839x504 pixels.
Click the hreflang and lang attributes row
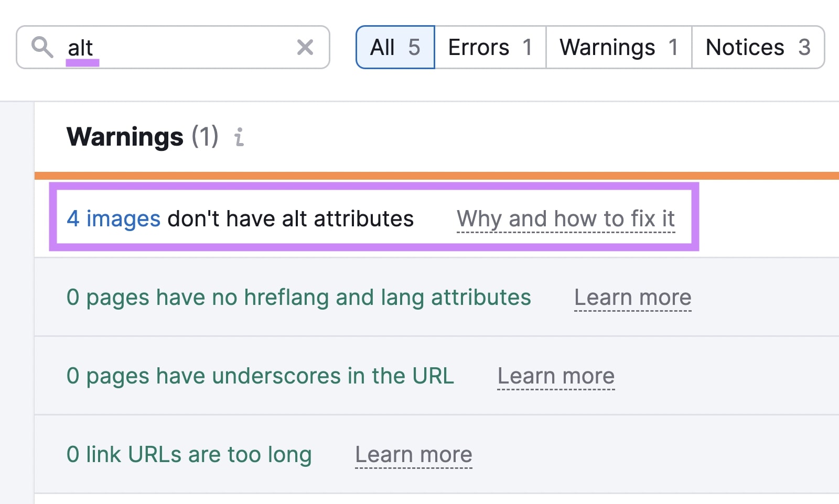click(299, 298)
